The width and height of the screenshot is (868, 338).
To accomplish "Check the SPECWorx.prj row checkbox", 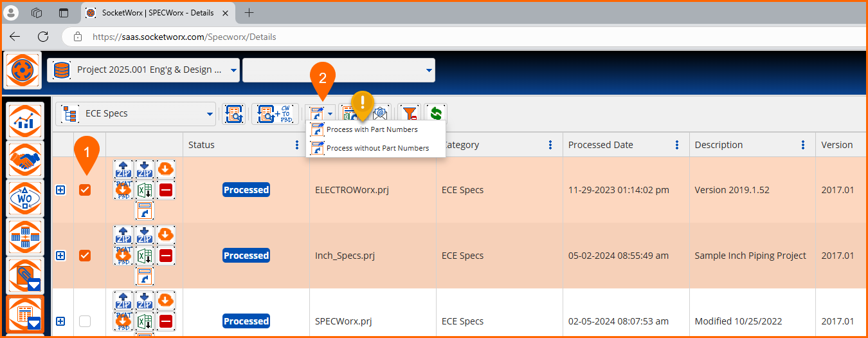I will [x=85, y=321].
